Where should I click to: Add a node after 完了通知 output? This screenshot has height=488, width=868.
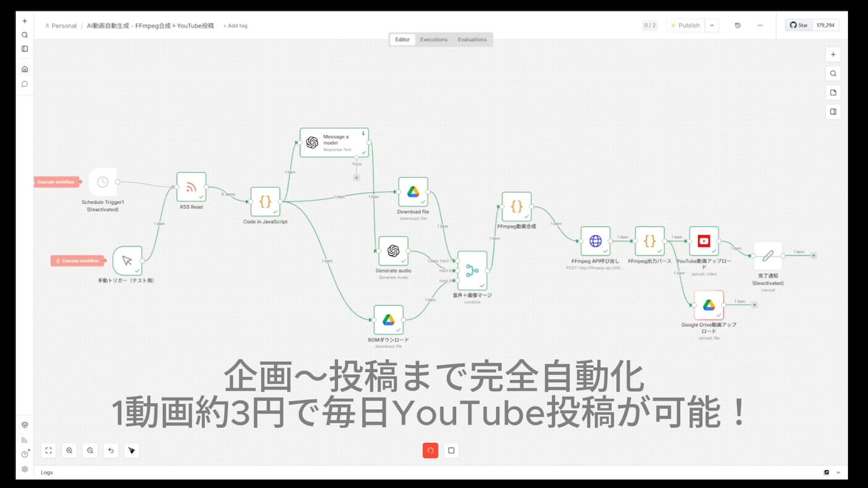tap(814, 255)
